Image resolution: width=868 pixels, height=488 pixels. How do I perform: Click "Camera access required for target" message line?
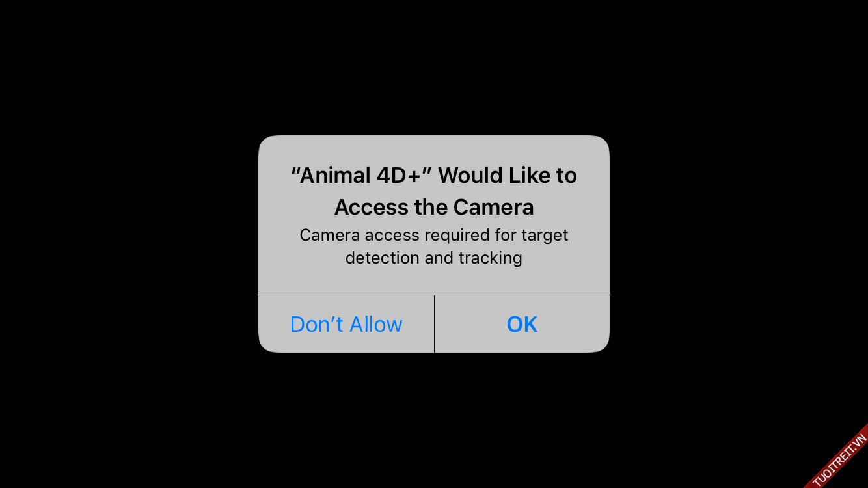pos(434,235)
